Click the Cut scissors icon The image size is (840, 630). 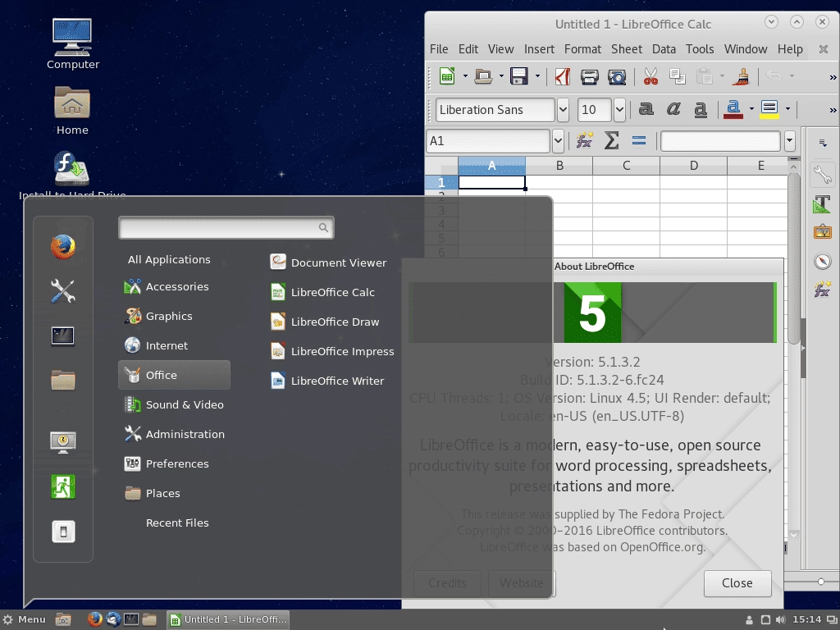[x=651, y=76]
